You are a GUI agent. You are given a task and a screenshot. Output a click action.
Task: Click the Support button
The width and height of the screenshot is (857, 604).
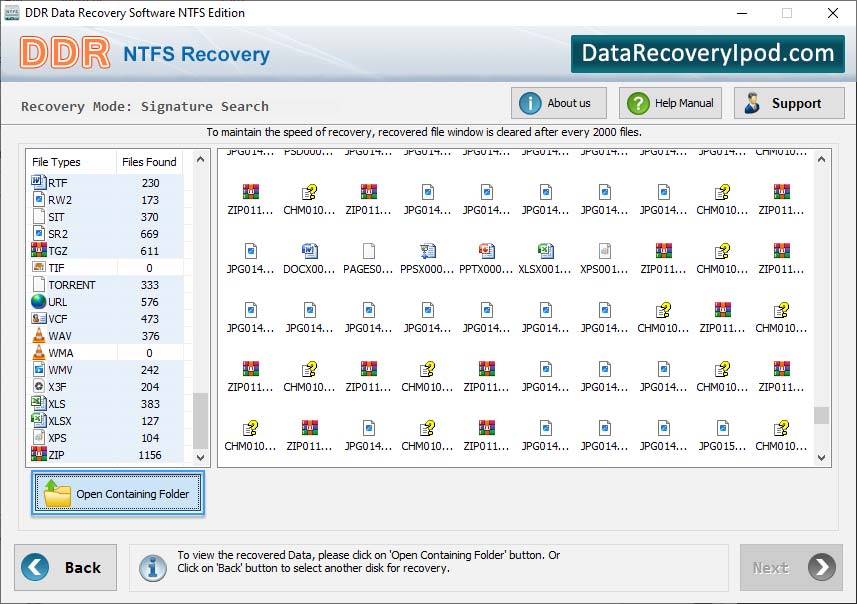click(789, 103)
